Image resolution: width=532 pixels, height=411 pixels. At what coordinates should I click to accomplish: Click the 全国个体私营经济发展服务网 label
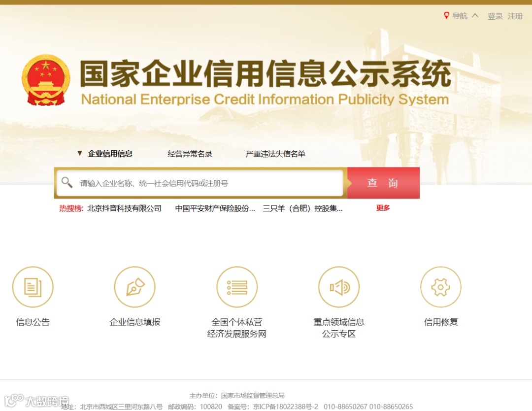237,328
